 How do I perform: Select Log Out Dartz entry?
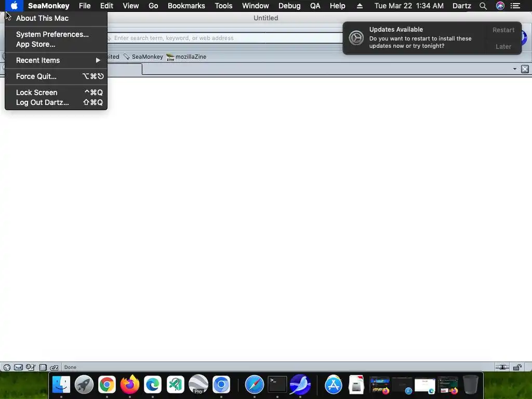pos(56,102)
